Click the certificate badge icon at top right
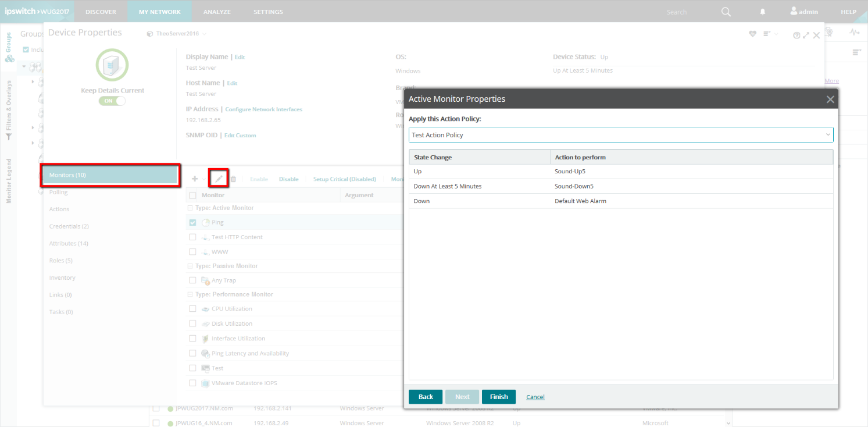Viewport: 868px width, 427px height. (829, 32)
